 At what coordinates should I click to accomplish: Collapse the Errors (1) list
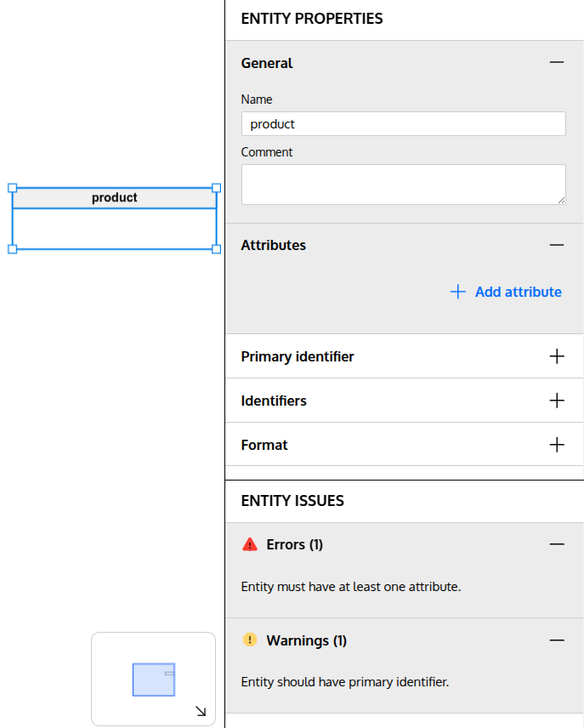557,544
